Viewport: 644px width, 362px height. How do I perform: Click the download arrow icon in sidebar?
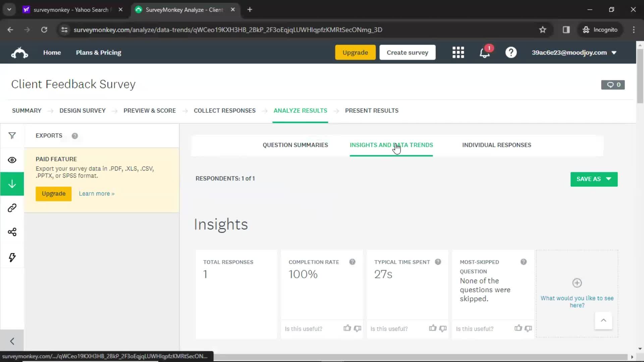coord(12,184)
